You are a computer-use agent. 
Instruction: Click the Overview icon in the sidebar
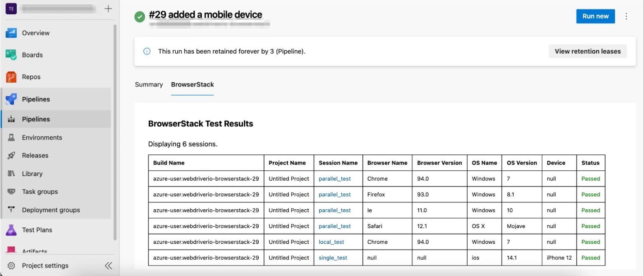[11, 33]
